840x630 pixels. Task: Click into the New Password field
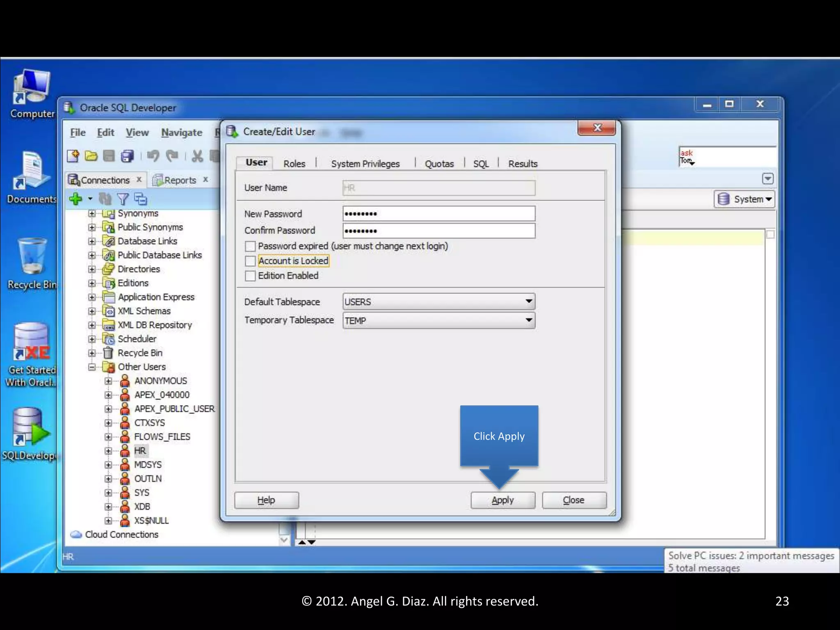tap(438, 214)
